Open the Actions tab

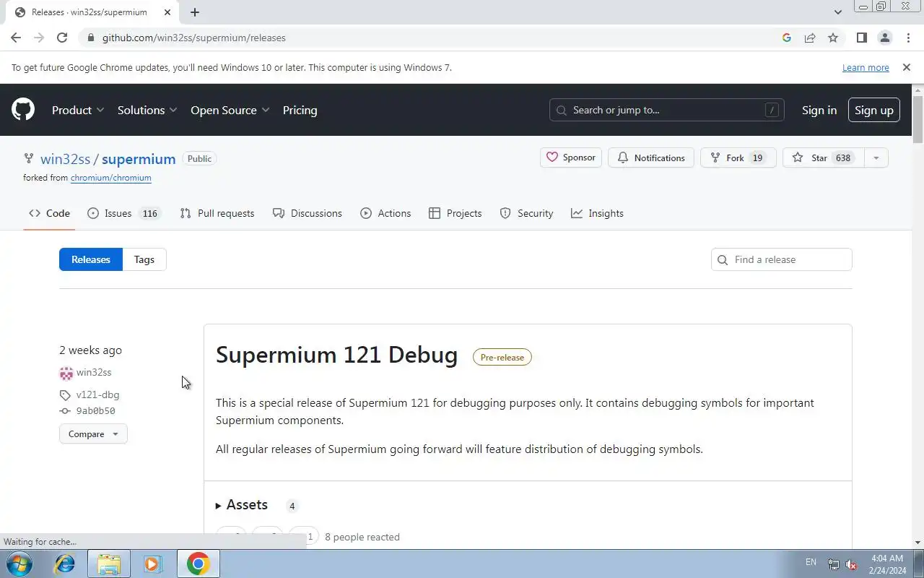[x=385, y=213]
